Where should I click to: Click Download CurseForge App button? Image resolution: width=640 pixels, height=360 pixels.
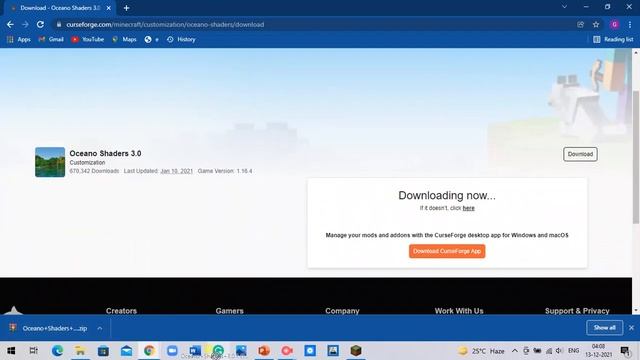pyautogui.click(x=447, y=251)
